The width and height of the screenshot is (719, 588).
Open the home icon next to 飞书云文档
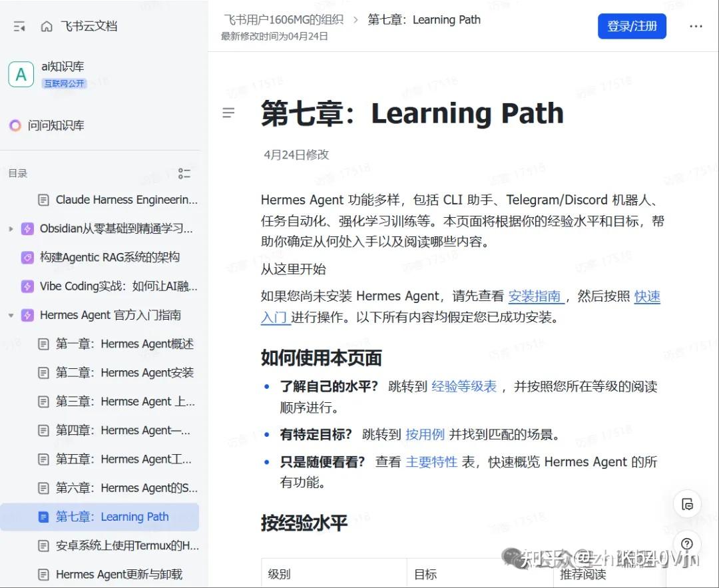(x=47, y=27)
